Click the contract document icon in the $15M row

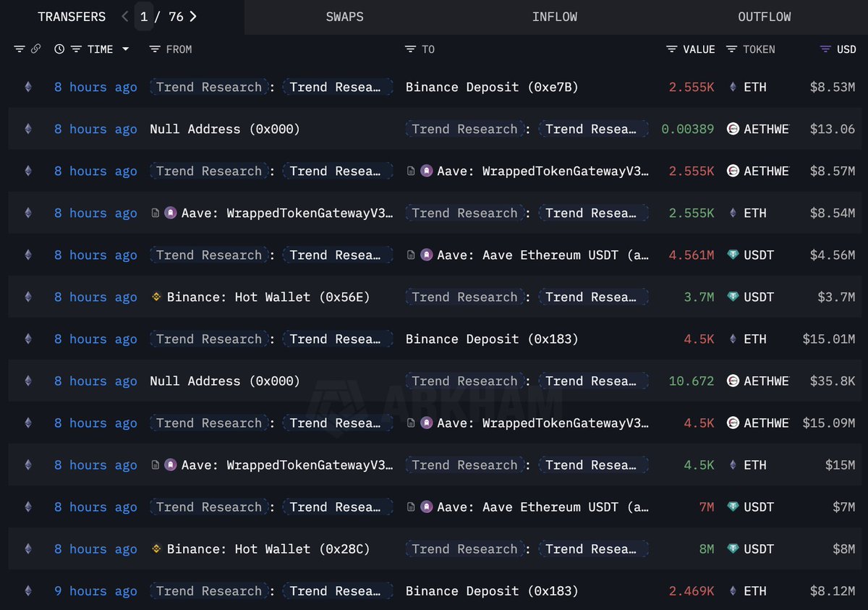coord(155,465)
